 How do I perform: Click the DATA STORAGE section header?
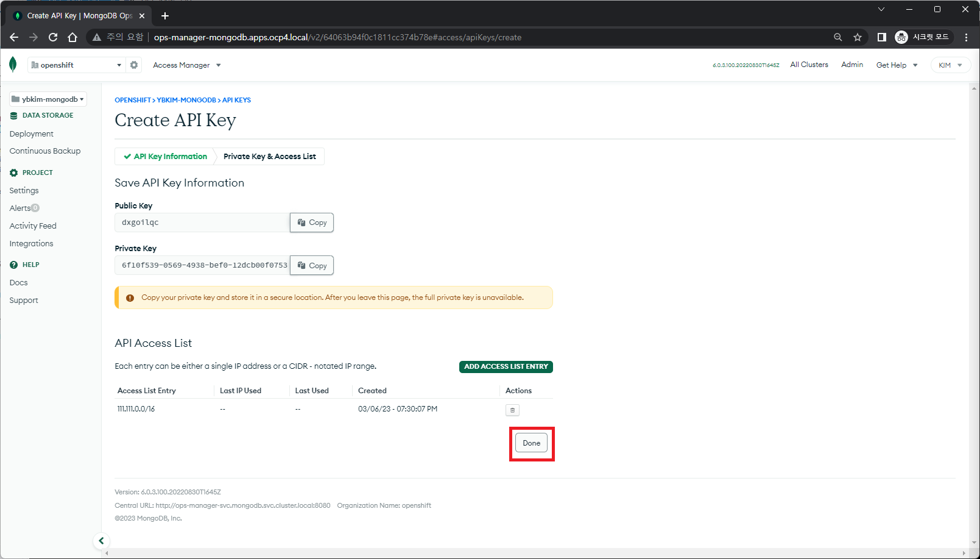click(x=48, y=115)
